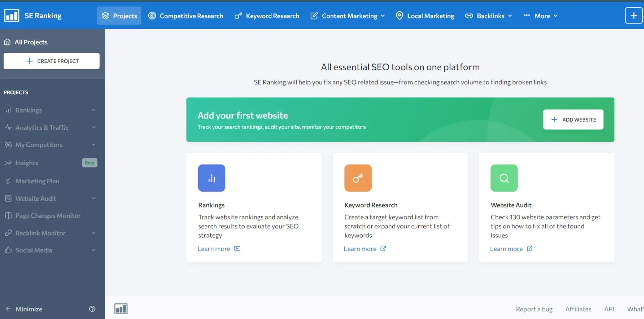Expand the Backlink Monitor chevron

94,233
